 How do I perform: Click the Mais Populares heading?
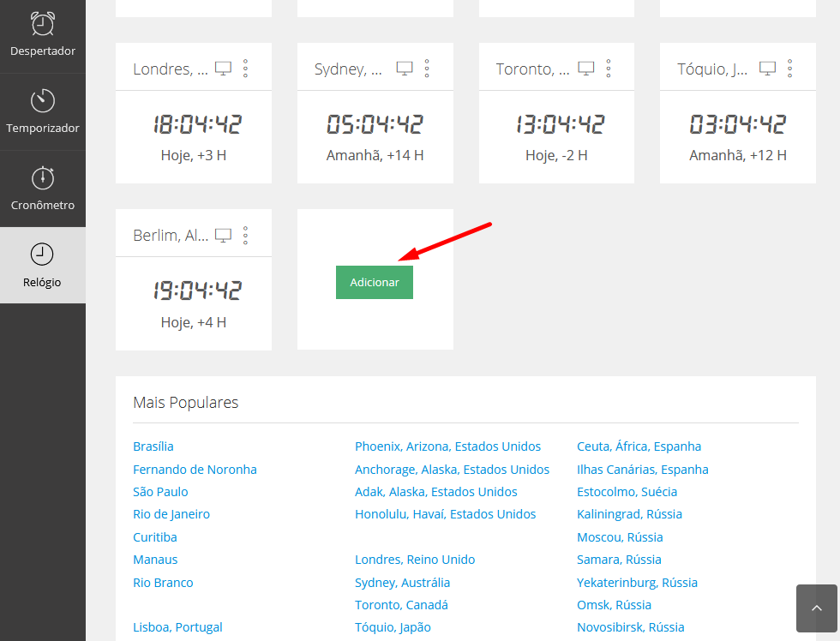click(x=186, y=402)
